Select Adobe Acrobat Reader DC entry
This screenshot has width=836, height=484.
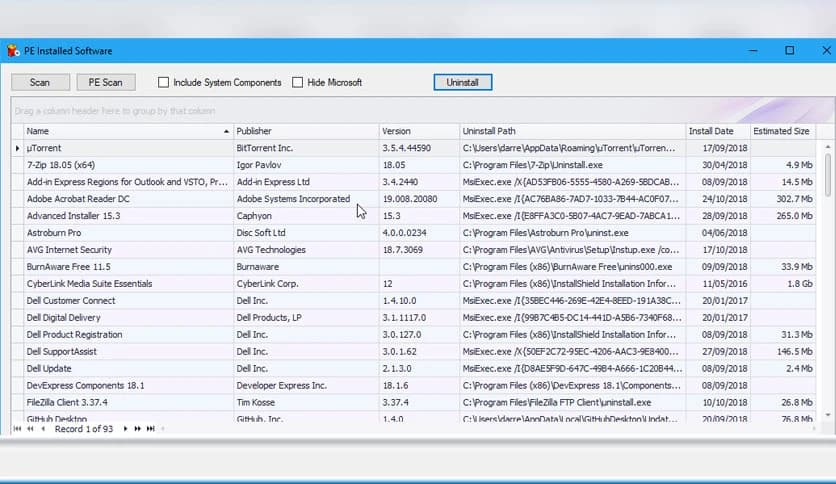[x=78, y=199]
